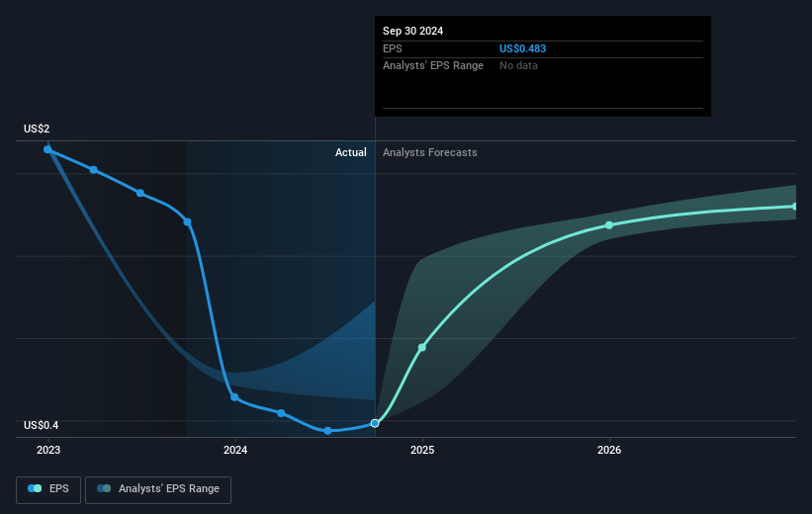
Task: Click the EPS point just before the steep drop
Action: 188,222
